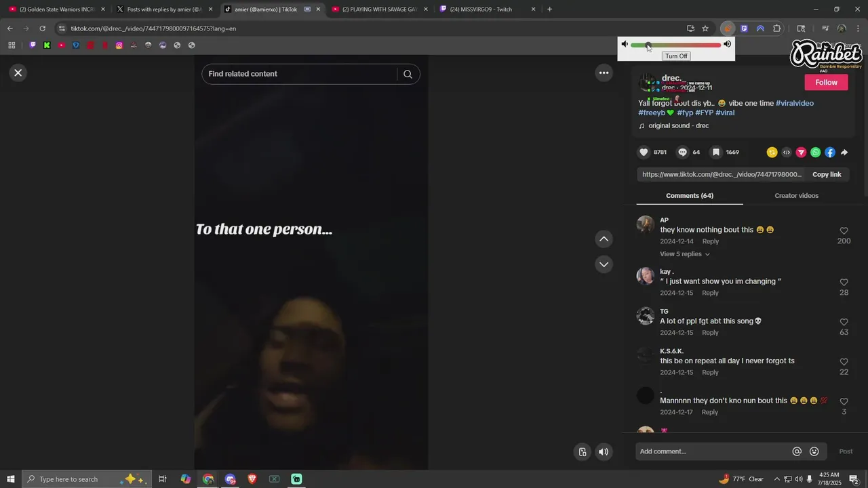Reply to TG's comment

coord(710,333)
